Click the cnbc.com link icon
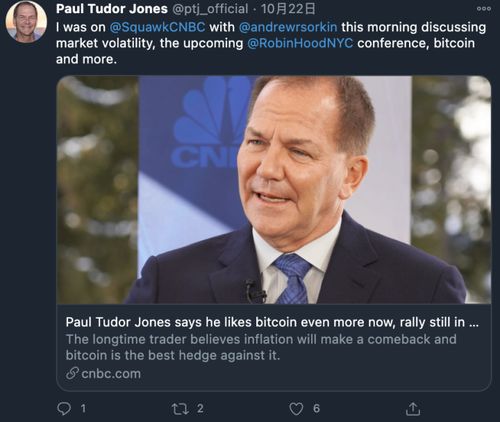The image size is (500, 422). (72, 373)
